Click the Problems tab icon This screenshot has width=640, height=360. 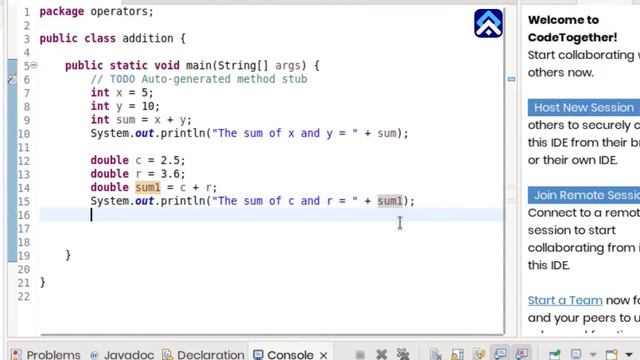point(16,354)
